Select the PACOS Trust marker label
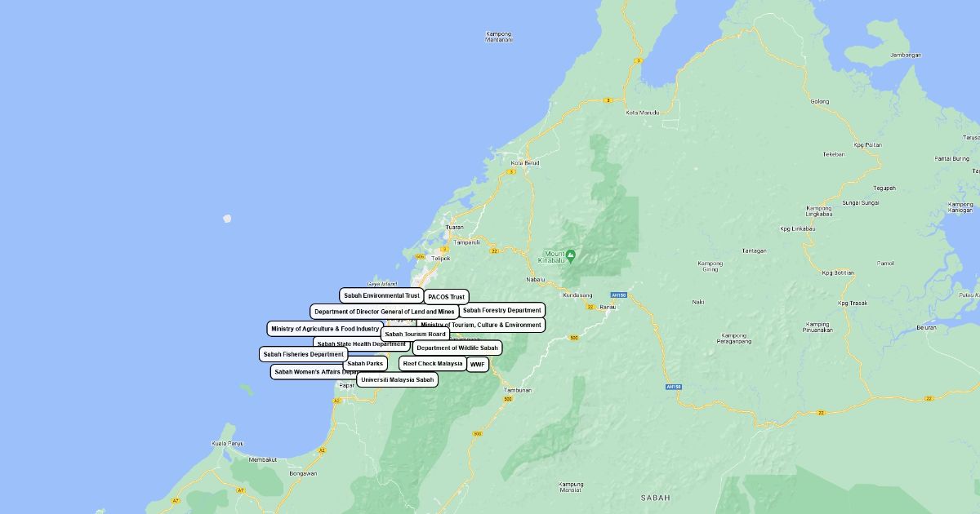Screen dimensions: 980x514 click(446, 297)
